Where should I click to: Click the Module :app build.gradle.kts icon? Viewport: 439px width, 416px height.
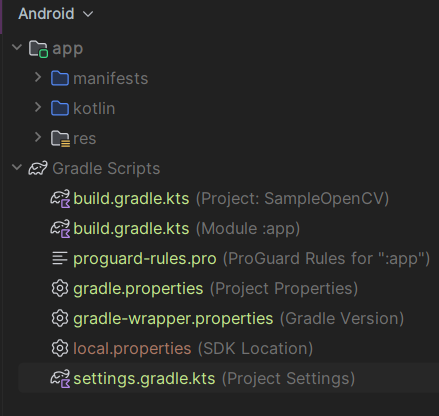pos(60,229)
